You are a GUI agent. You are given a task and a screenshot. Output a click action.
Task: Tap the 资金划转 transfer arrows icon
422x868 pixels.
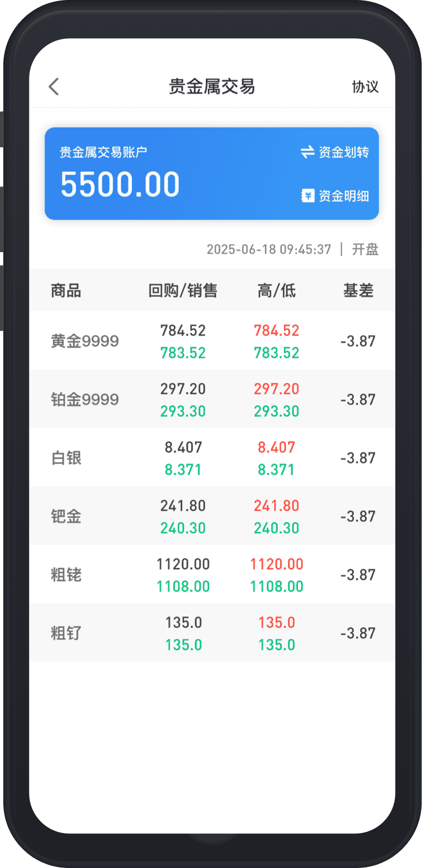[x=308, y=152]
